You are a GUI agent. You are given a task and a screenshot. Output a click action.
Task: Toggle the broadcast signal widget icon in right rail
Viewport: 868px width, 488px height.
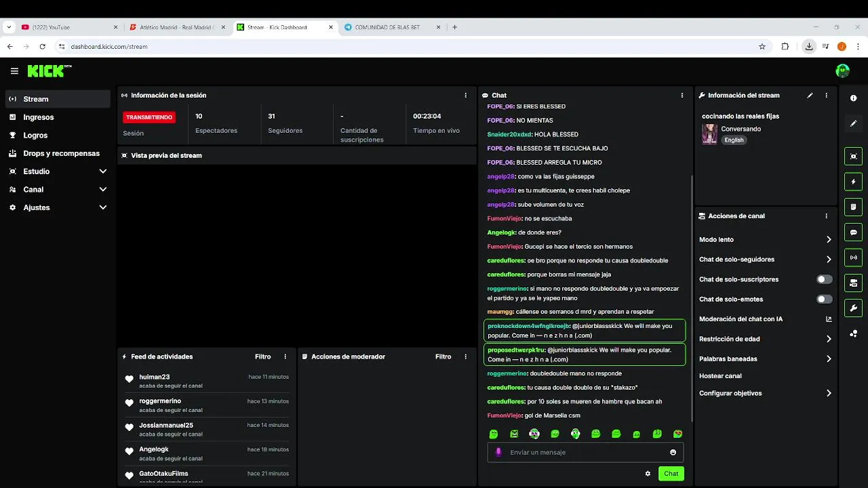[x=853, y=257]
